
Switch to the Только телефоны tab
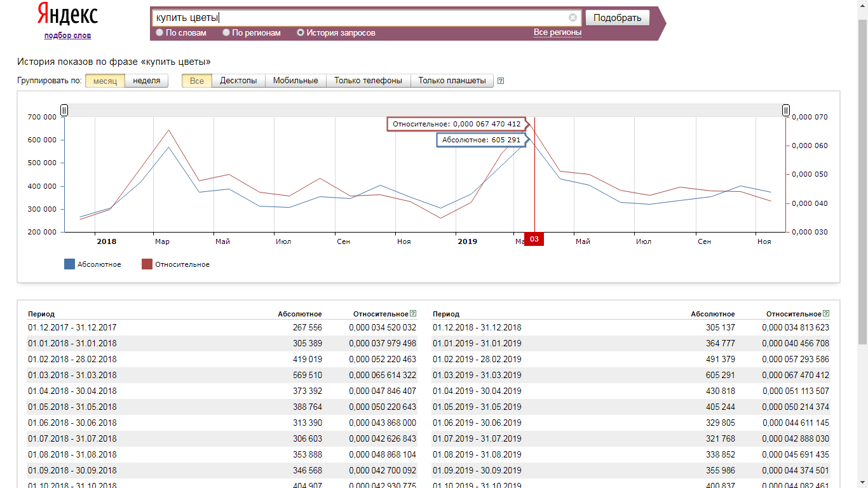click(368, 81)
